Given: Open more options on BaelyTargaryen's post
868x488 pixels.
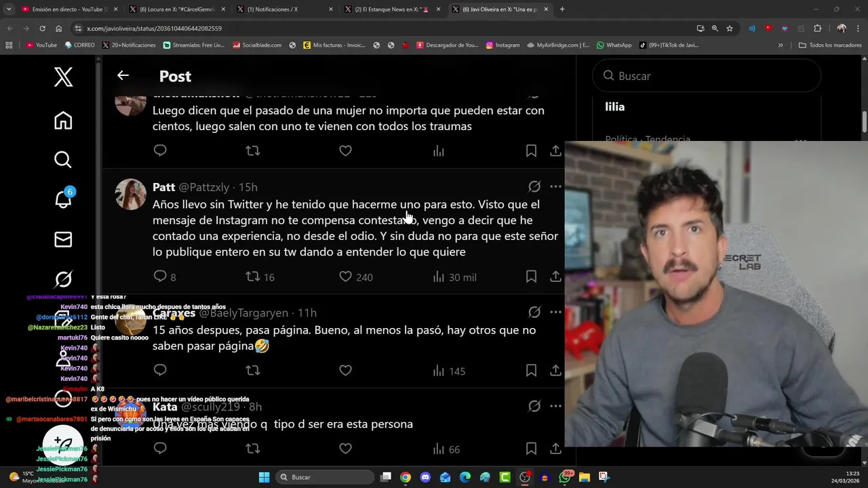Looking at the screenshot, I should (555, 312).
